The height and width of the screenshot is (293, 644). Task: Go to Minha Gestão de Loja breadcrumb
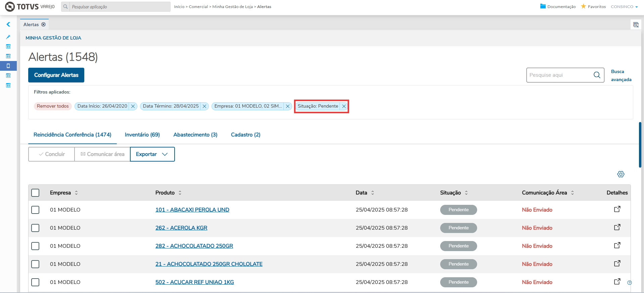pyautogui.click(x=232, y=7)
